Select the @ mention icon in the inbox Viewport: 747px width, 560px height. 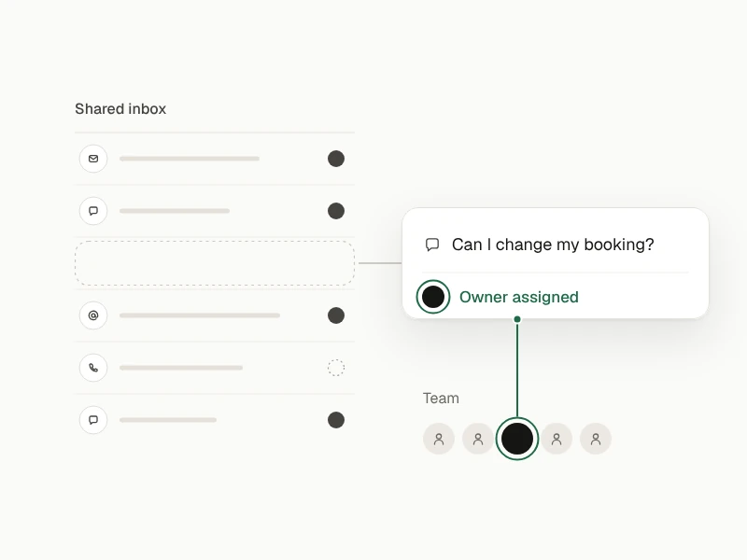point(93,315)
